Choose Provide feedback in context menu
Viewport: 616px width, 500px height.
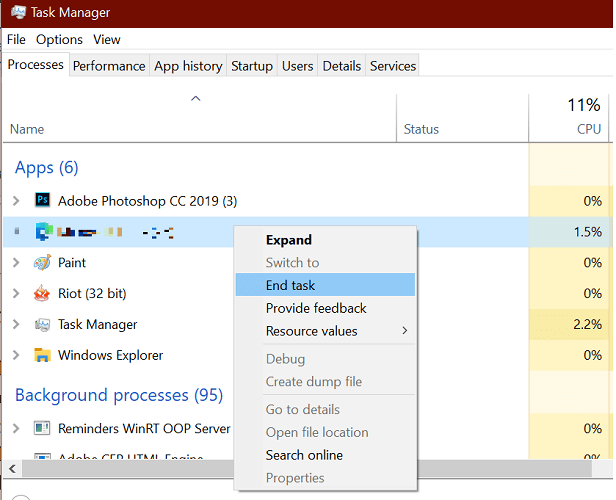(x=325, y=308)
